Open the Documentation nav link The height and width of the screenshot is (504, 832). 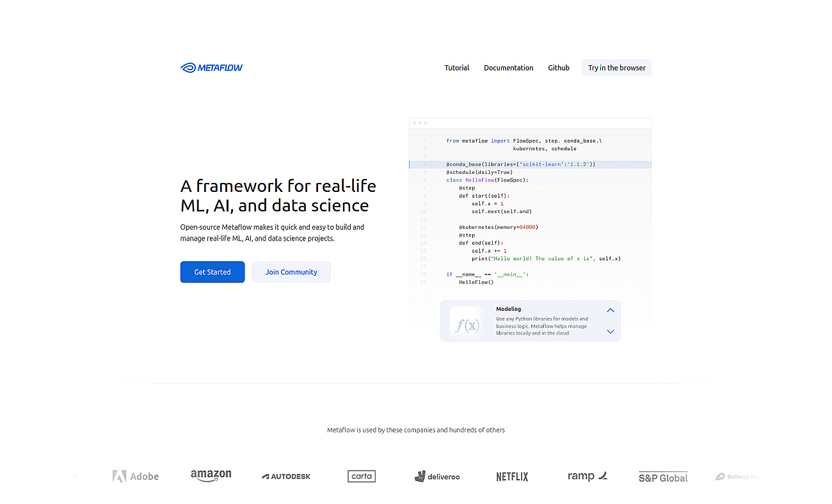[508, 68]
